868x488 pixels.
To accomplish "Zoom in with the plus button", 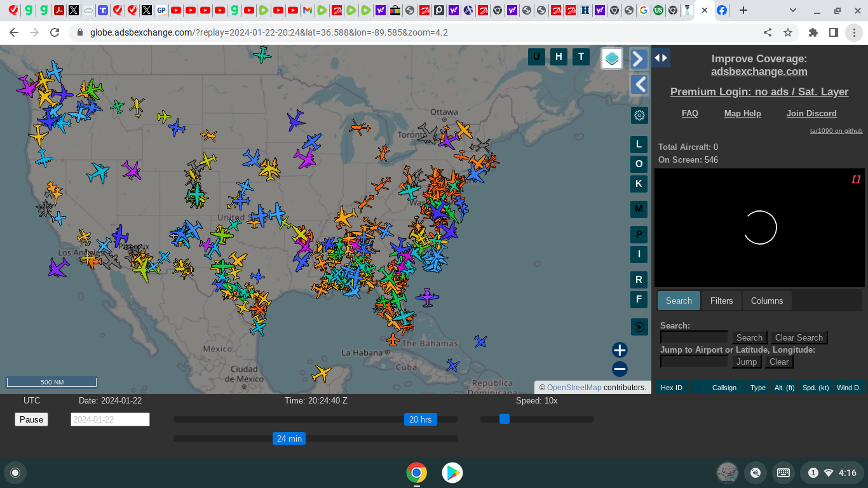I will [x=620, y=350].
